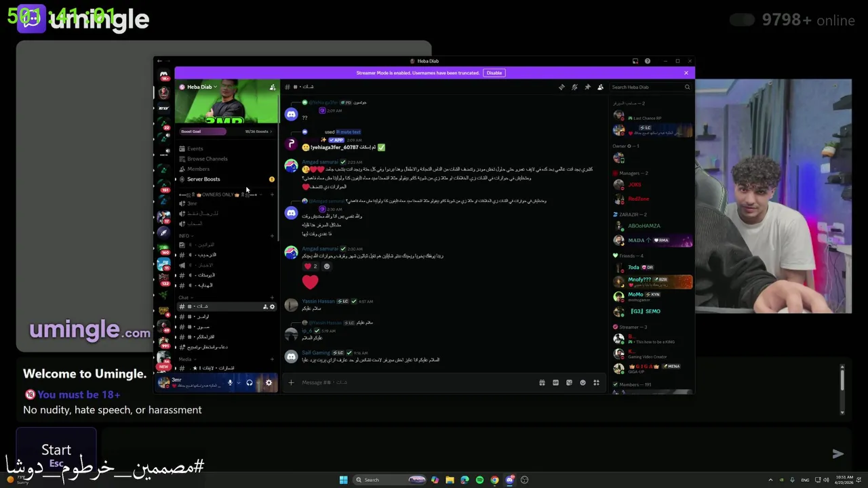Open headphone output options arrow
Screen dimensions: 868x488
coord(258,383)
